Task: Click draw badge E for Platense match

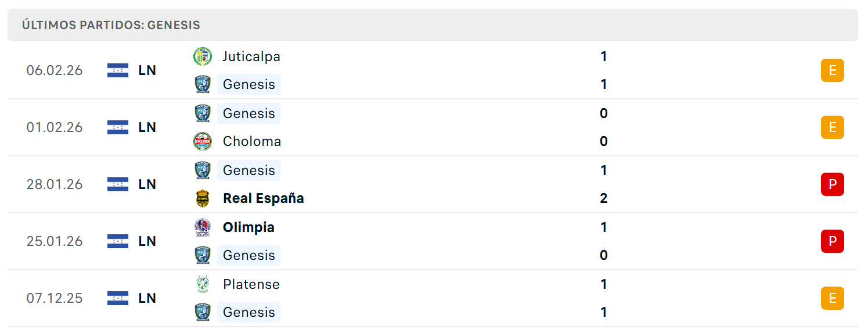Action: (832, 298)
